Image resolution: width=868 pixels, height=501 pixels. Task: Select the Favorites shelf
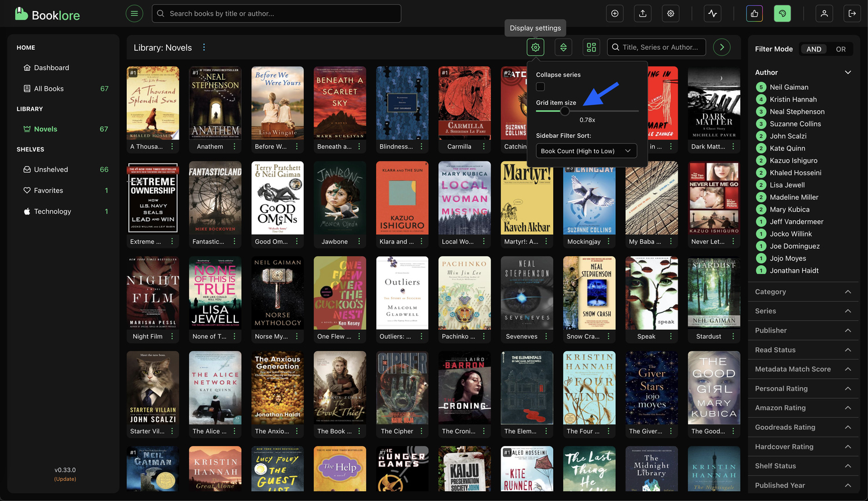coord(49,190)
